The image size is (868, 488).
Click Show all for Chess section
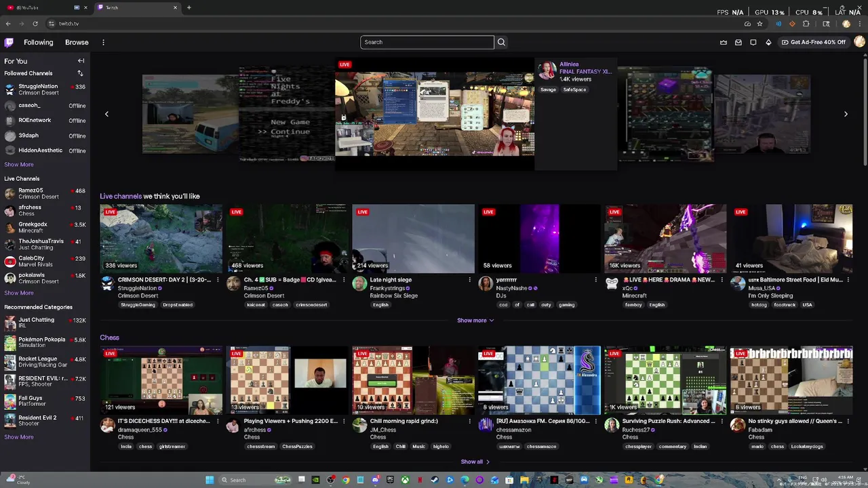click(x=475, y=462)
